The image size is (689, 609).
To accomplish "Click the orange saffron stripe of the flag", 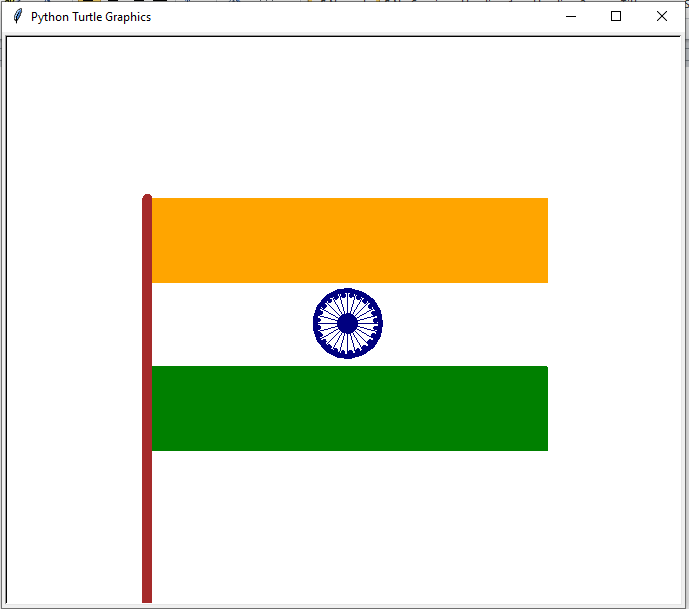I will [x=350, y=240].
